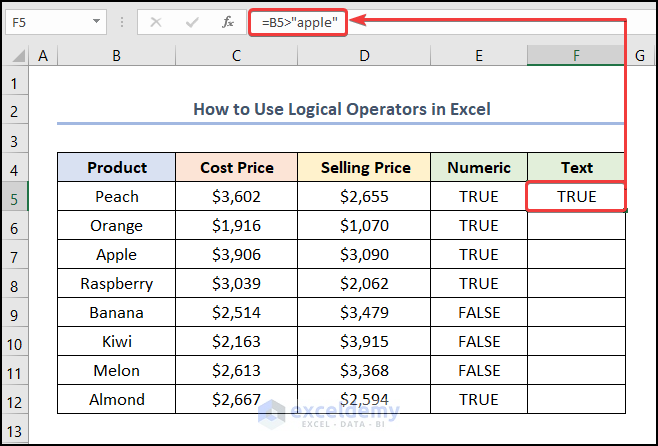The height and width of the screenshot is (446, 658).
Task: Click the $3,906 cost price cell
Action: point(236,255)
